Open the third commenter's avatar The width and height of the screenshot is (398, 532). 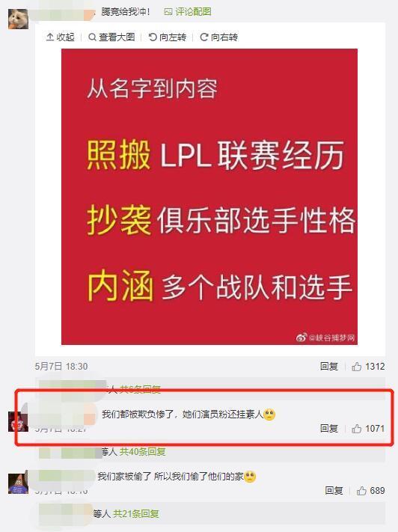point(18,483)
